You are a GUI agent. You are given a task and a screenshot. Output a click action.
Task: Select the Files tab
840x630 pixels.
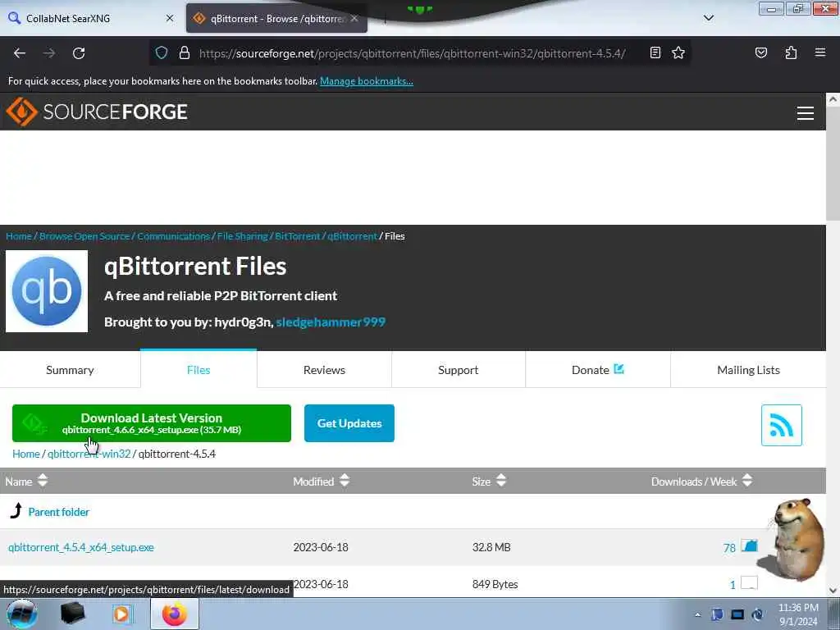click(199, 370)
